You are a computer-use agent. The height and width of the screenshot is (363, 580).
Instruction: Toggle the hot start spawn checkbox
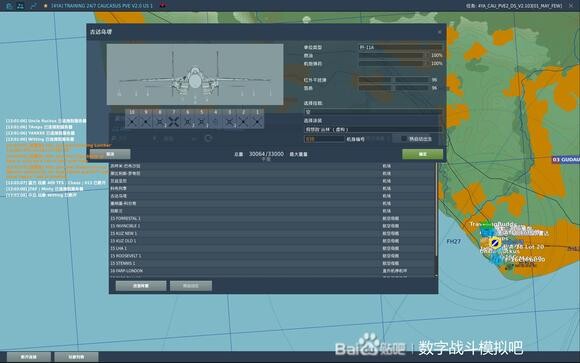pyautogui.click(x=404, y=139)
